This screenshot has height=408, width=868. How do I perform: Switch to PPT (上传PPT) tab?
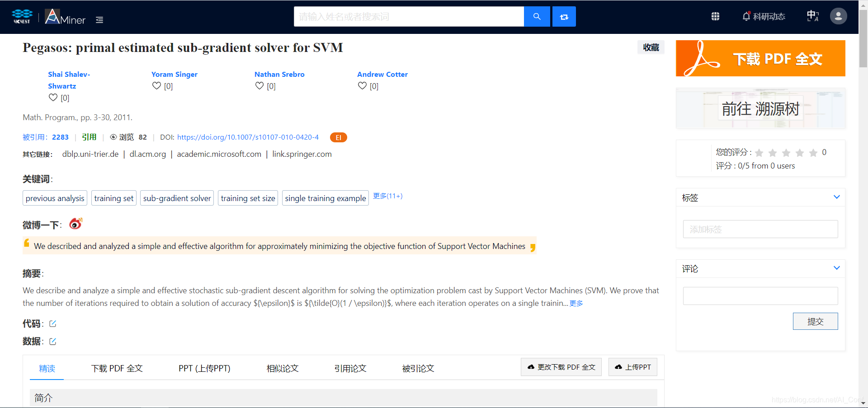[204, 369]
